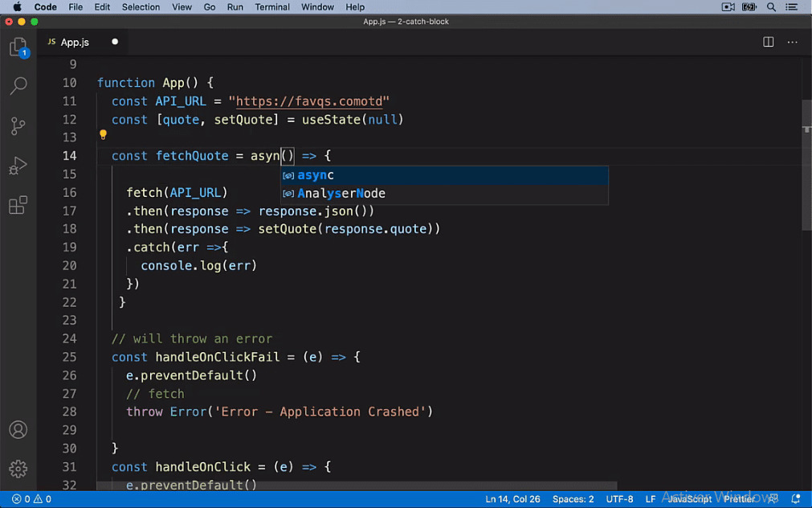This screenshot has width=812, height=508.
Task: Open the View menu
Action: pyautogui.click(x=182, y=6)
